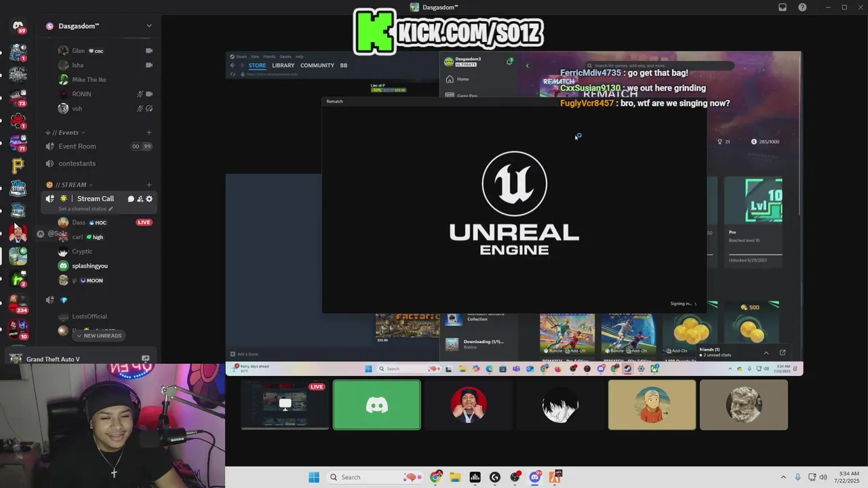Open Steam COMMUNITY tab in stream
Screen dimensions: 868x488
click(317, 66)
